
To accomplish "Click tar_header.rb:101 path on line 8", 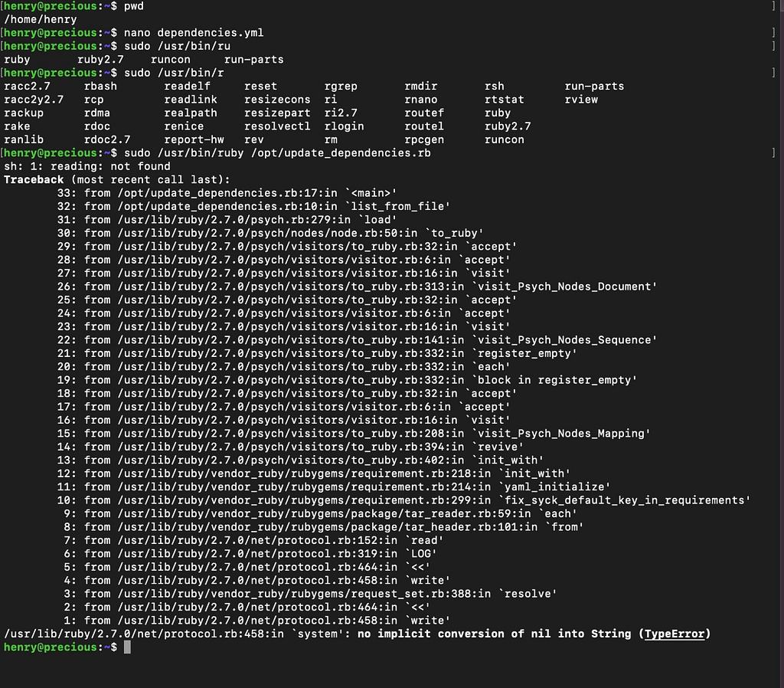I will 321,527.
